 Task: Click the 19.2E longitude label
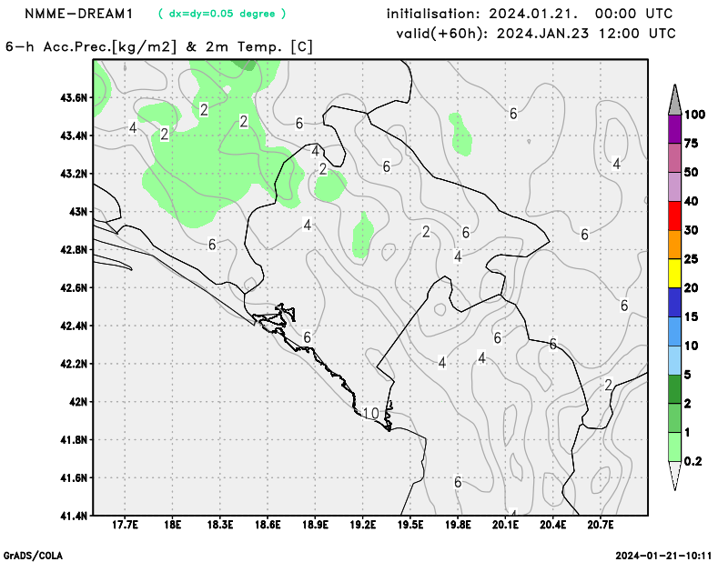[362, 525]
